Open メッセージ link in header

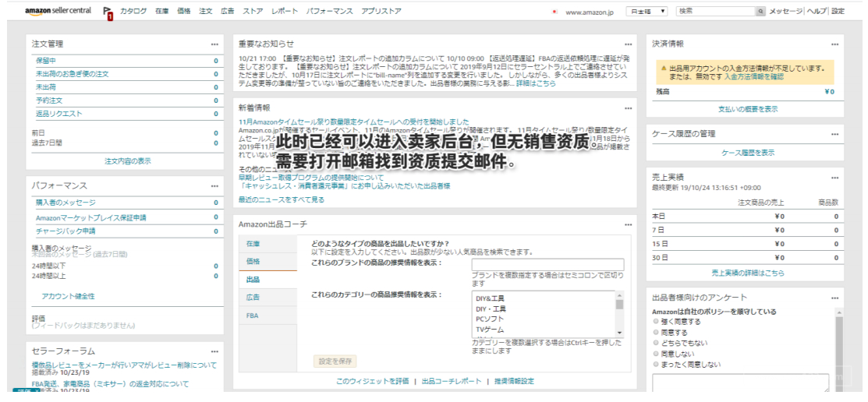[x=786, y=11]
